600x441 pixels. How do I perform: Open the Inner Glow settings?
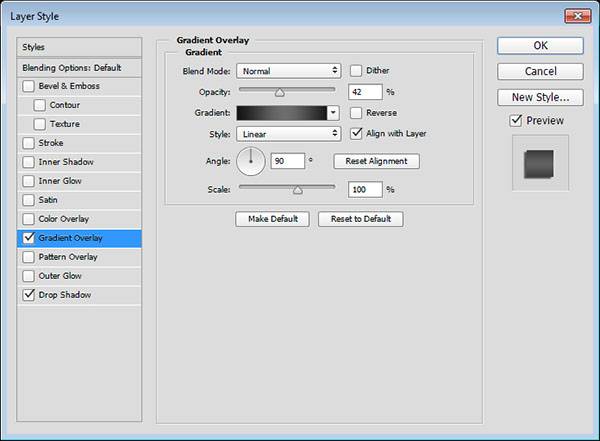pos(59,181)
